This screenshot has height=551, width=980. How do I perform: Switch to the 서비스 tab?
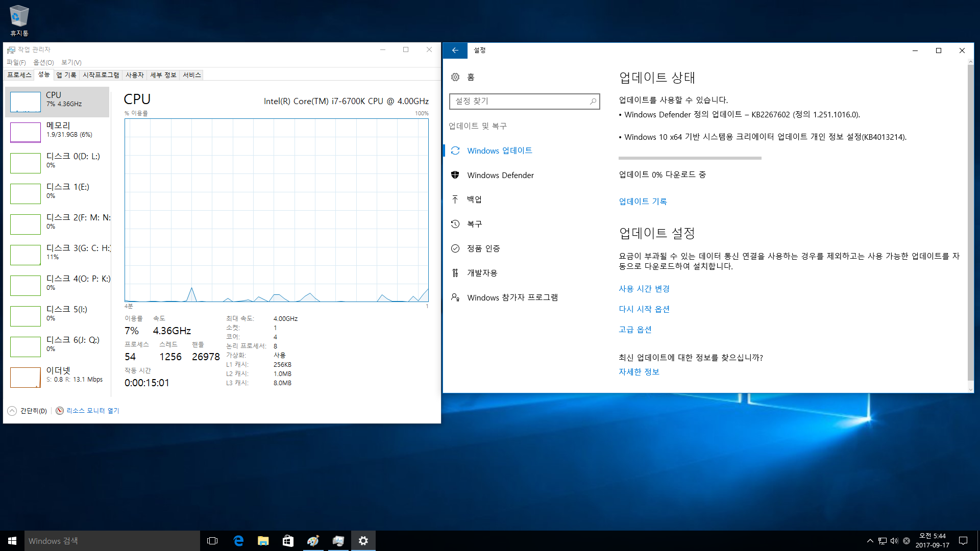pos(192,75)
